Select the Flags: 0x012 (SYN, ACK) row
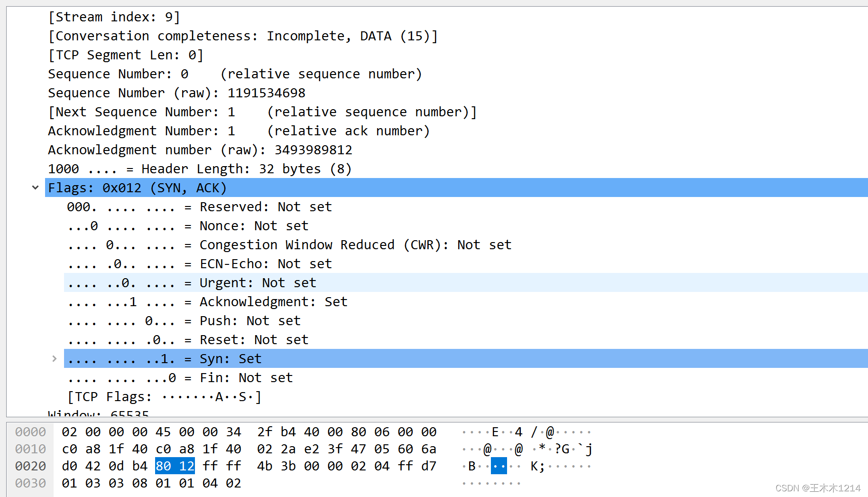The image size is (868, 497). 456,188
